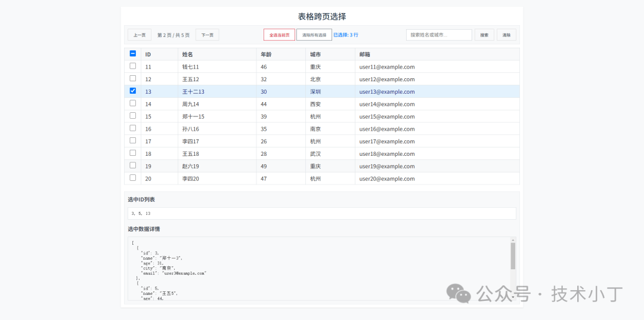644x320 pixels.
Task: Click the 姓名 column header
Action: tap(188, 54)
